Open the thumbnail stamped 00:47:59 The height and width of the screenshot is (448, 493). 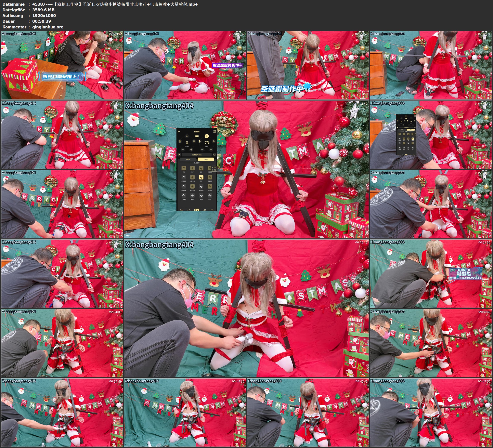tap(431, 412)
